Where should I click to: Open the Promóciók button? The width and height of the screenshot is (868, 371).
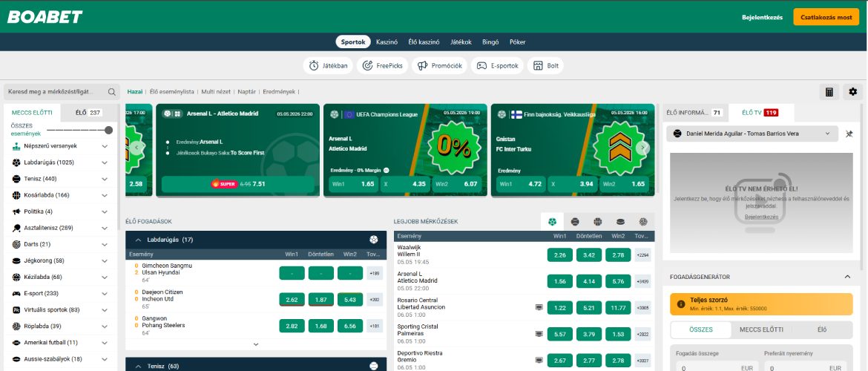(x=439, y=66)
